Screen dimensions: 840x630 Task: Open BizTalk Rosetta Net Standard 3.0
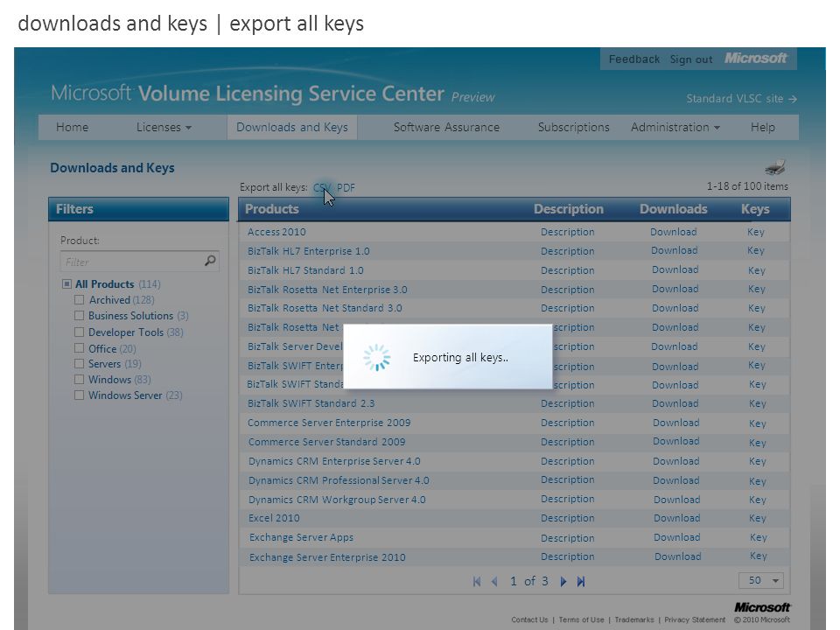point(325,308)
